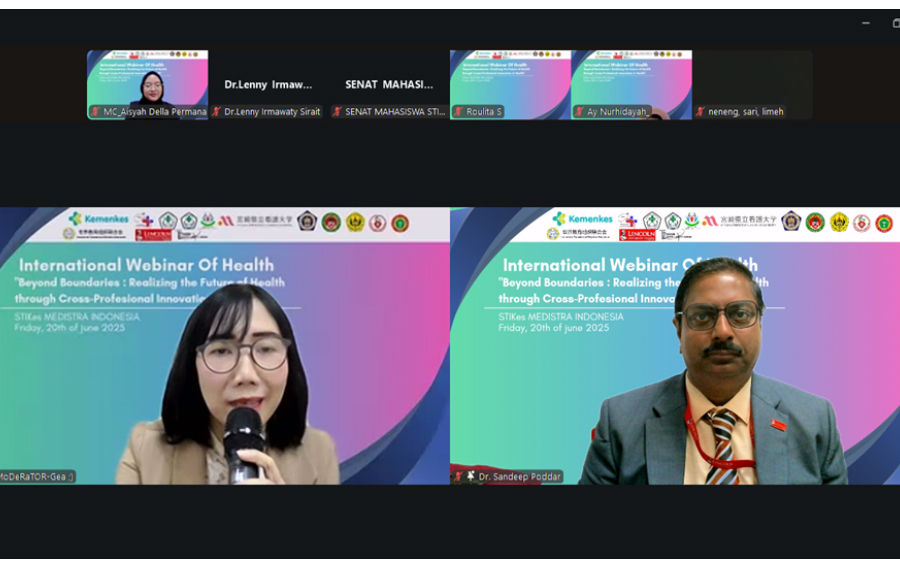Click muted mic icon beside MC_Aisyah Della Permana
900x567 pixels.
click(95, 112)
